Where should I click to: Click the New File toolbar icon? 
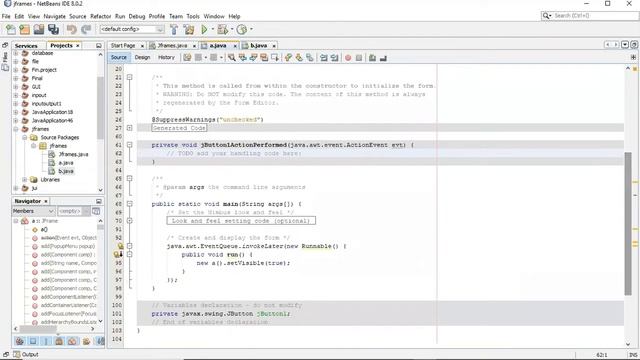pos(11,29)
